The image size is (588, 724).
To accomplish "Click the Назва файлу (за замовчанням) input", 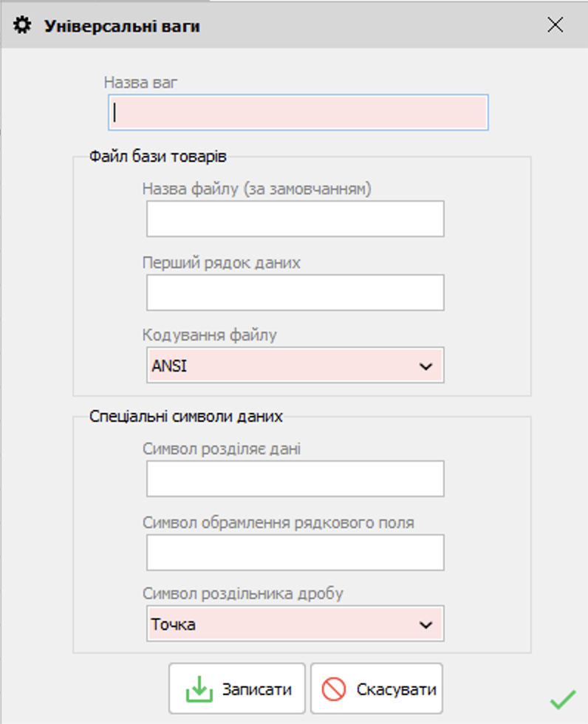I will pyautogui.click(x=295, y=219).
